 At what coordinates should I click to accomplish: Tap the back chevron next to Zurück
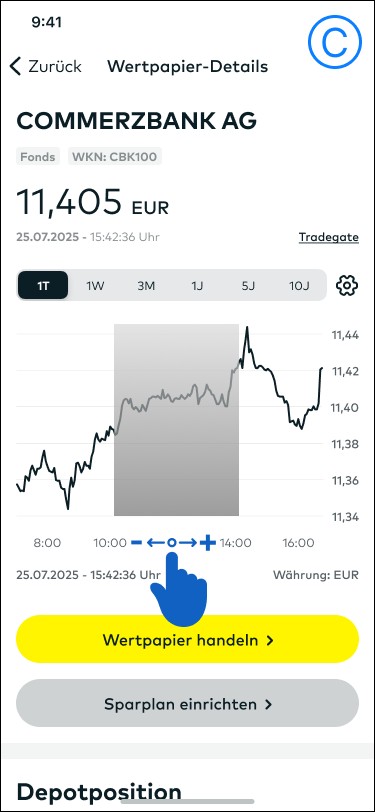[16, 66]
